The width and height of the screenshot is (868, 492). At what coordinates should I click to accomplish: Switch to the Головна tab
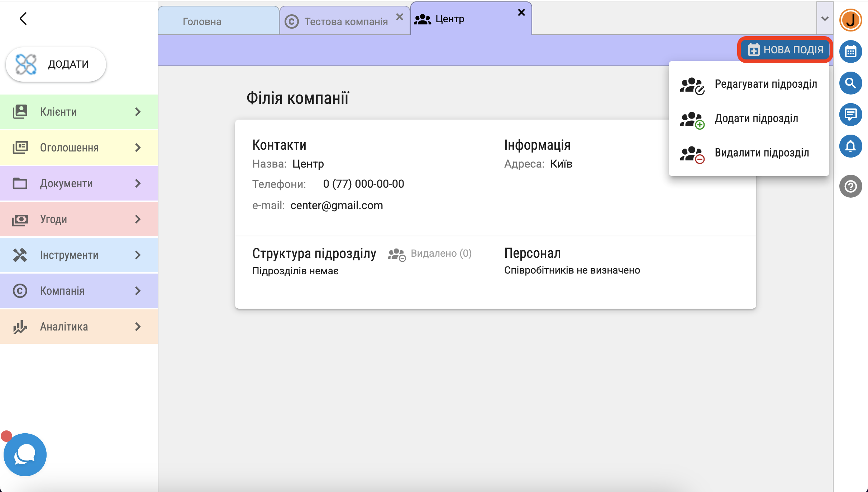click(202, 21)
